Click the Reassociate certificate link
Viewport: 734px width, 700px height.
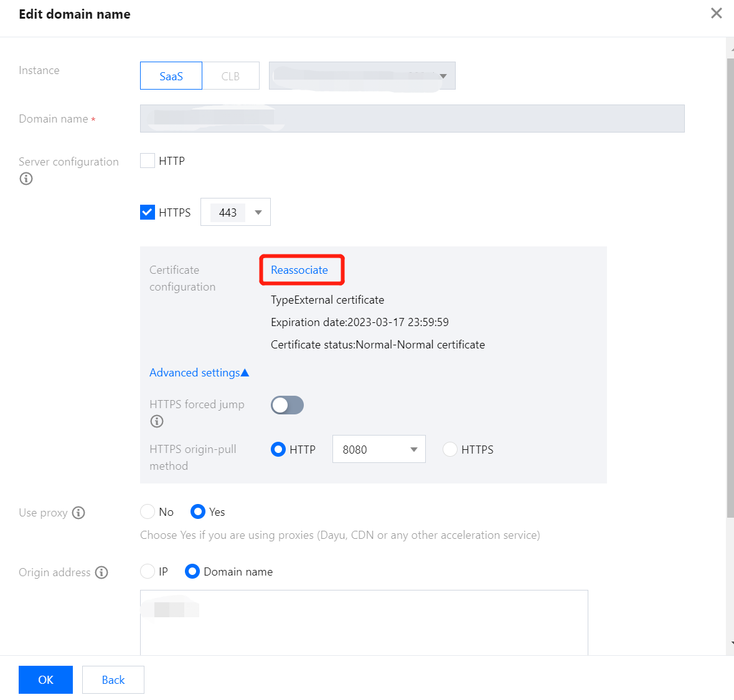pos(299,270)
